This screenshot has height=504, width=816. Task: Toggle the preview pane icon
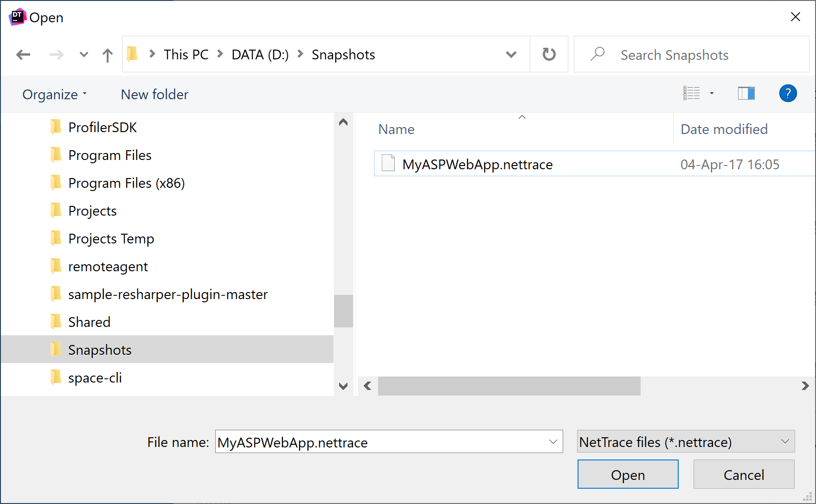pyautogui.click(x=746, y=94)
